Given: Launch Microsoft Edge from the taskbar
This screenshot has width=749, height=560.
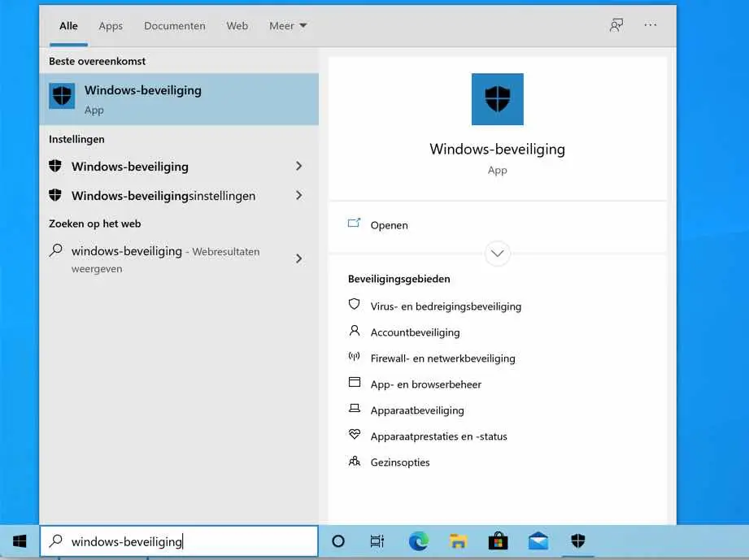Looking at the screenshot, I should coord(418,541).
